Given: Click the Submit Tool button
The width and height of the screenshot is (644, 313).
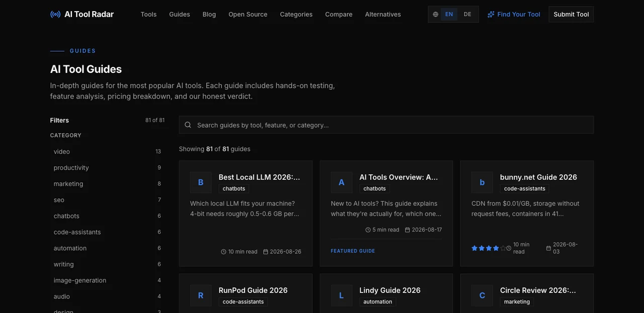Looking at the screenshot, I should pyautogui.click(x=571, y=14).
